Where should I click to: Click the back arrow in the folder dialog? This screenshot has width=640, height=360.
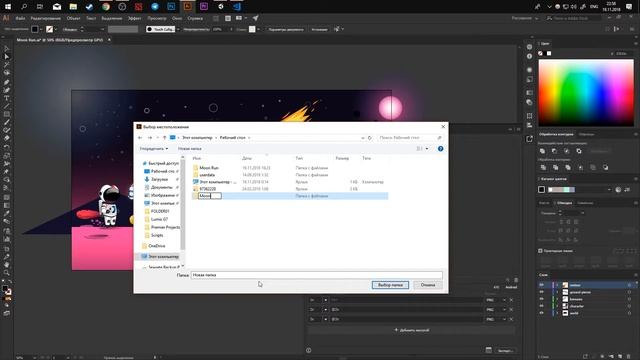140,138
